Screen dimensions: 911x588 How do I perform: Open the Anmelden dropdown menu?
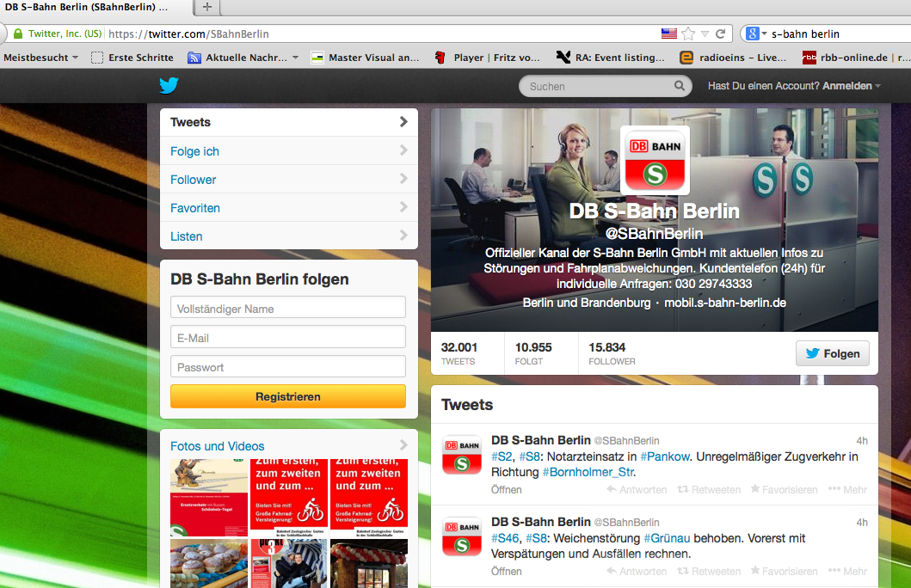coord(851,86)
